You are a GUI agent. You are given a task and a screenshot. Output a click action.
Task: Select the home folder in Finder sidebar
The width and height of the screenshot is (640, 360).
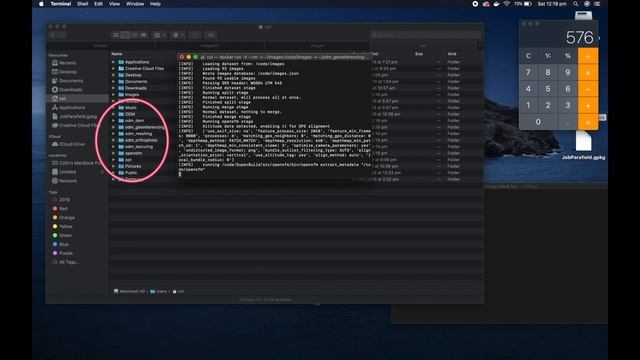point(78,99)
